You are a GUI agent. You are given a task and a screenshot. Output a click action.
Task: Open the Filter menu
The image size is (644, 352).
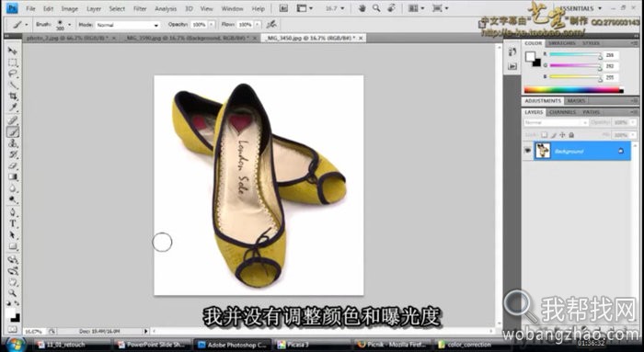click(x=140, y=8)
